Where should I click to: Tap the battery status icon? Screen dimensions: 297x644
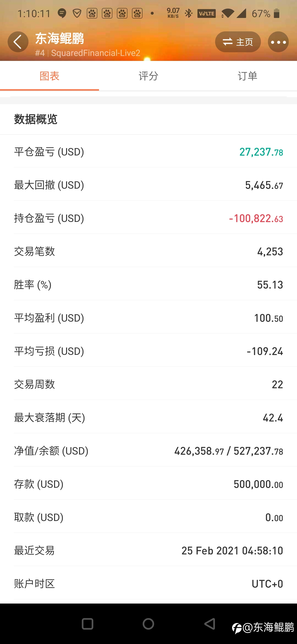(x=276, y=13)
